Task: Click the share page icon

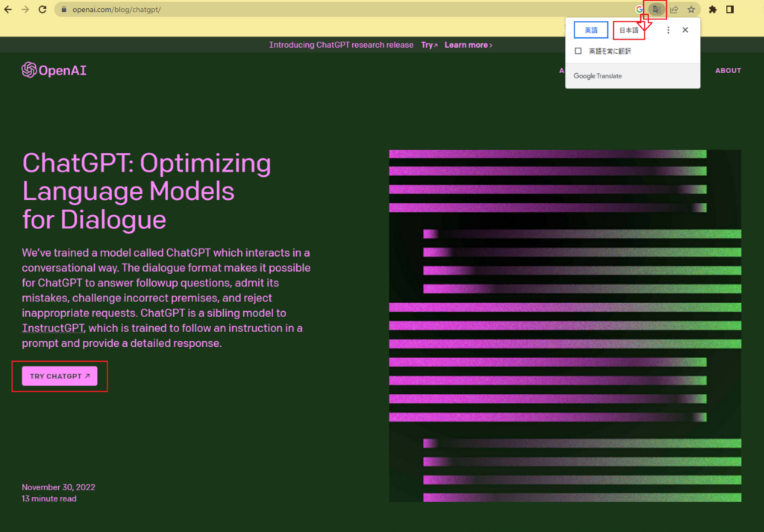Action: [674, 10]
